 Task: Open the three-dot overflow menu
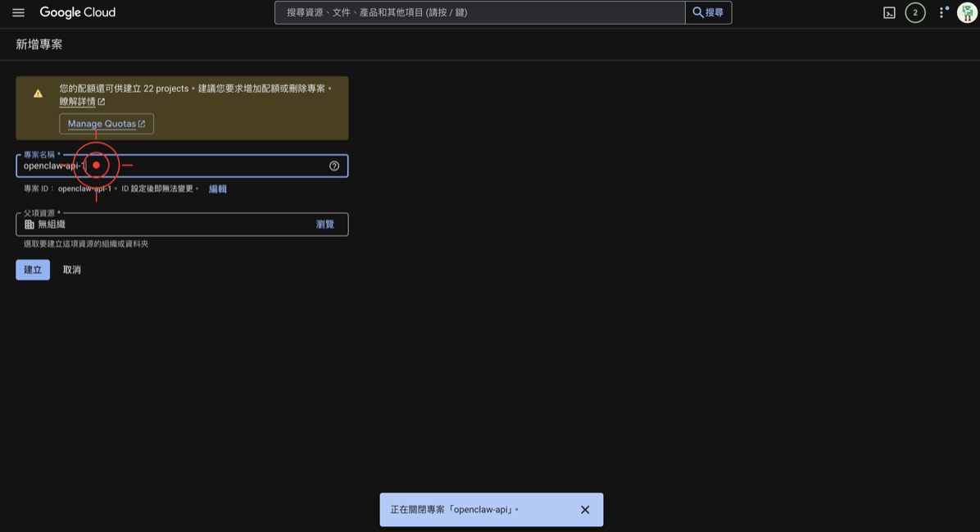(x=939, y=12)
